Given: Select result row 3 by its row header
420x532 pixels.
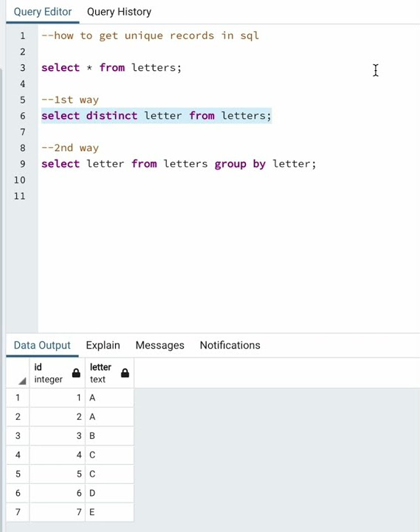Looking at the screenshot, I should pyautogui.click(x=18, y=436).
